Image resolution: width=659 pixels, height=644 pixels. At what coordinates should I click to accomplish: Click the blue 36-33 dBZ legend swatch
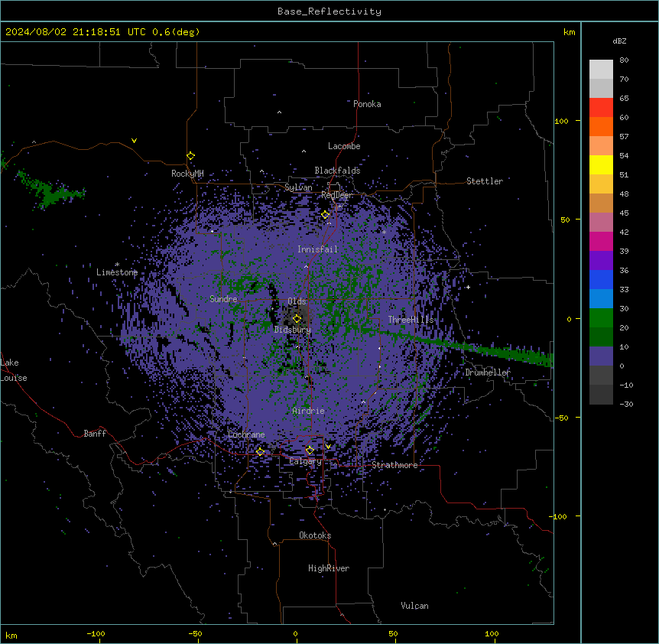click(601, 279)
